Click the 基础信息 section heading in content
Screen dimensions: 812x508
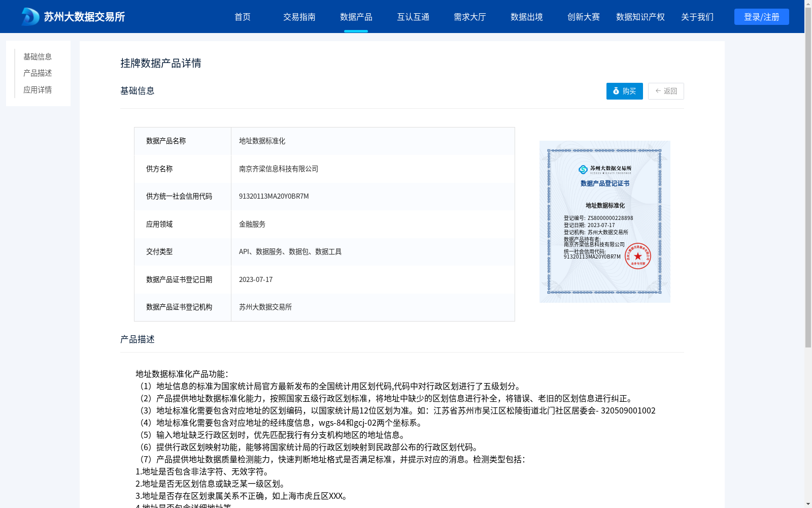[138, 91]
